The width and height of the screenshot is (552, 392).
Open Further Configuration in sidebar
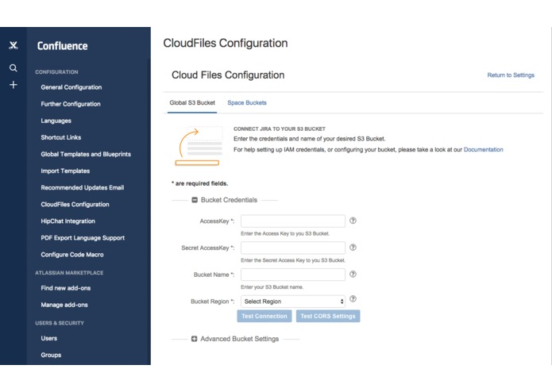[x=71, y=104]
